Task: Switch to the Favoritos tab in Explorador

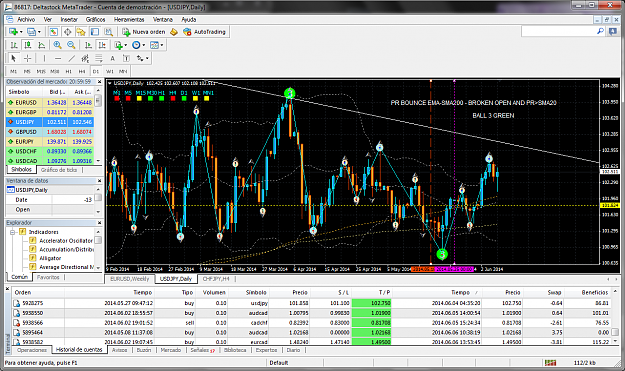Action: pos(48,277)
